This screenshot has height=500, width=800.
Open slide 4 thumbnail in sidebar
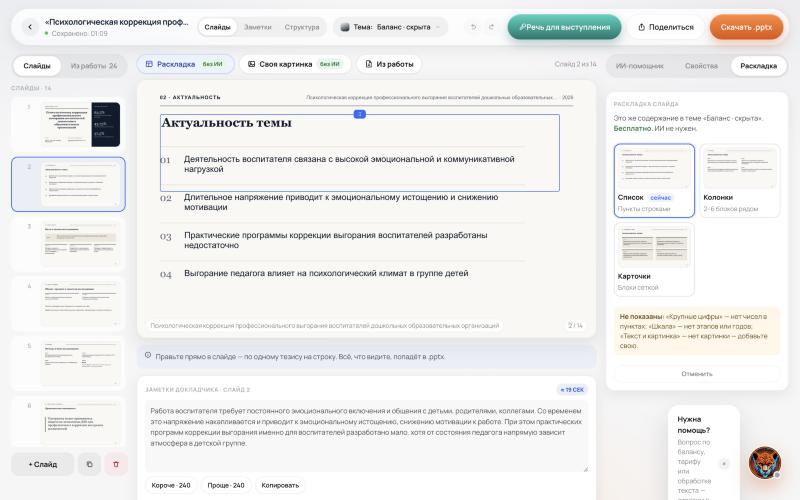click(68, 304)
